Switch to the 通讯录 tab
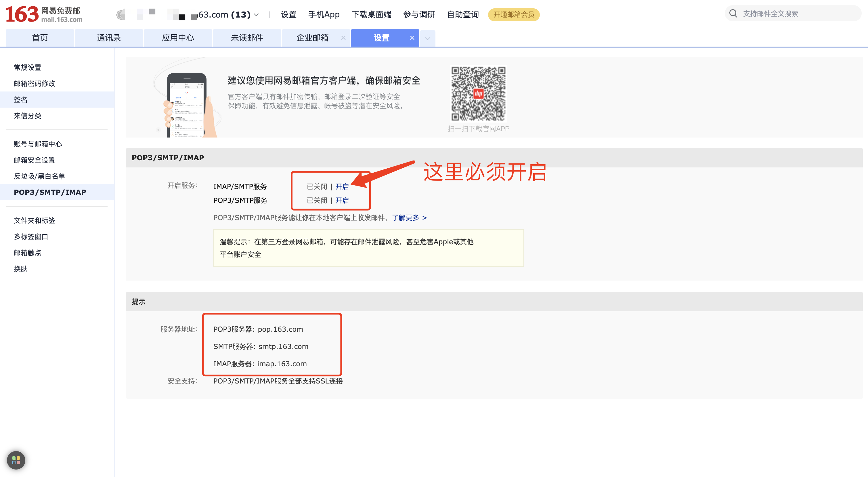The image size is (868, 477). pyautogui.click(x=109, y=38)
